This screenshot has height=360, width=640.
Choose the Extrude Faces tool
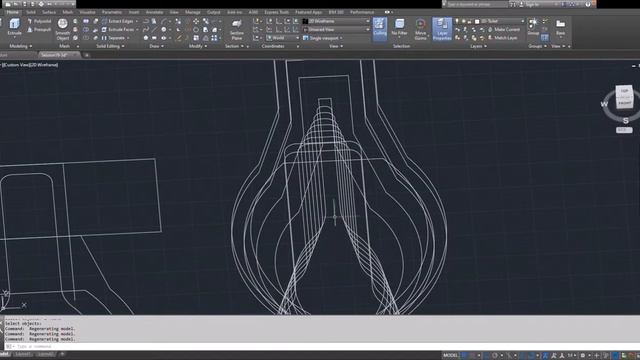120,29
